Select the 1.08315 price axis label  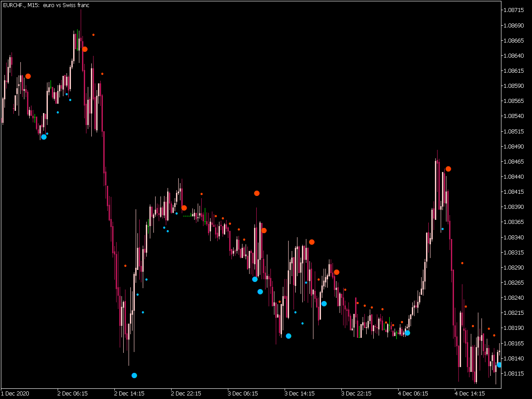(x=514, y=252)
